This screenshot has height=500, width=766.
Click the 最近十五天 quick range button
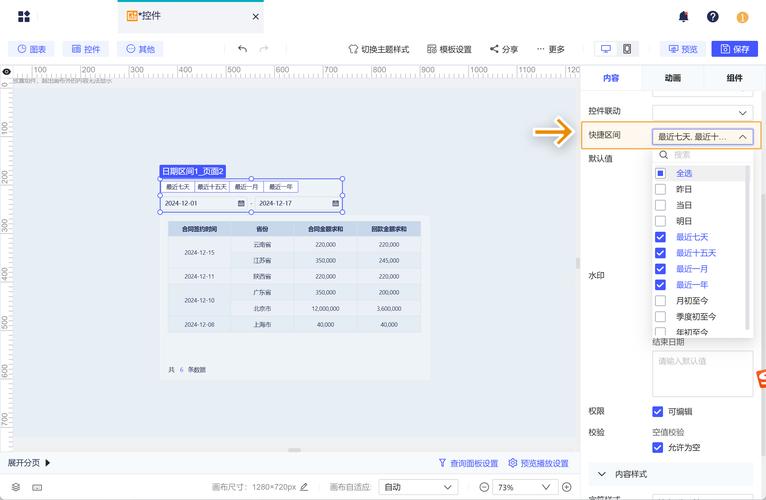coord(212,187)
